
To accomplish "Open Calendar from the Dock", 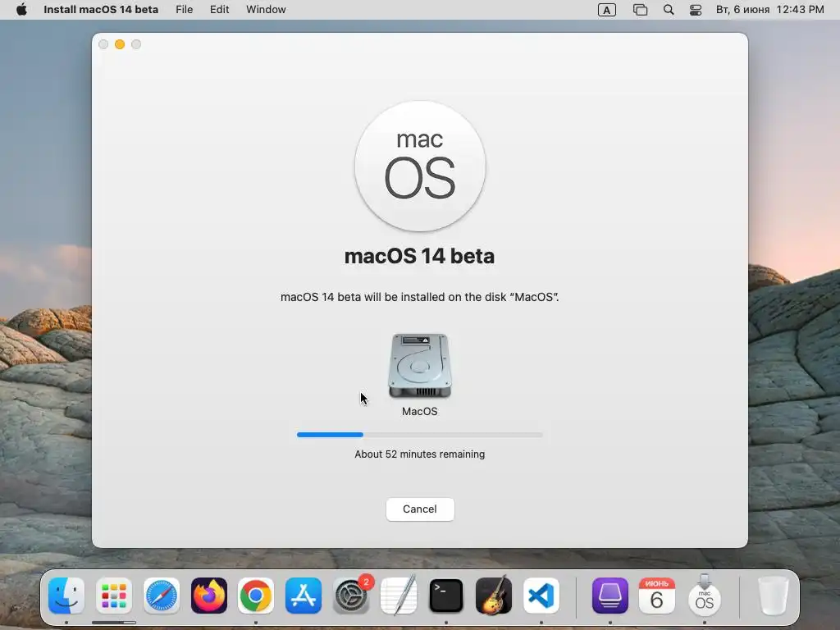I will (x=657, y=596).
